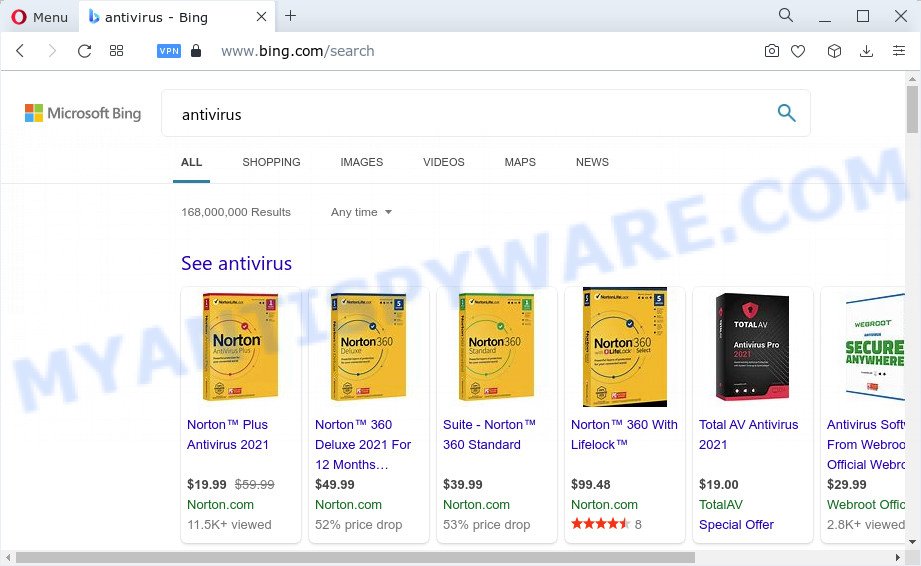Click the horizontal scrollbar left arrow

(8, 557)
